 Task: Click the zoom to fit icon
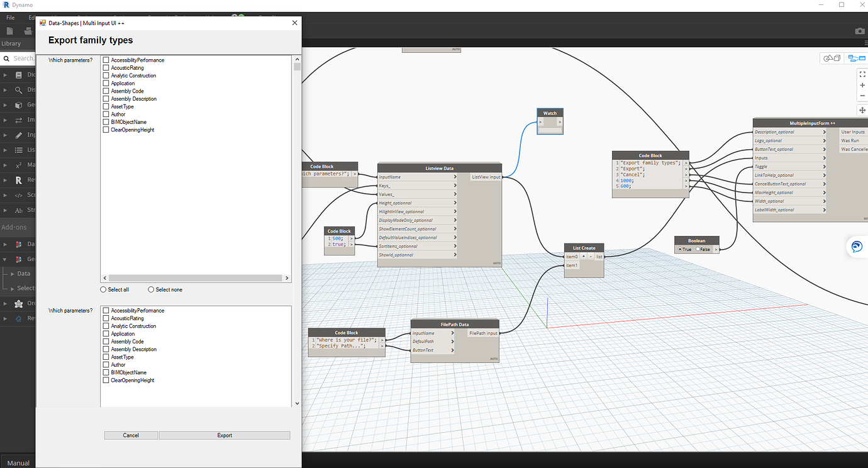(x=862, y=74)
